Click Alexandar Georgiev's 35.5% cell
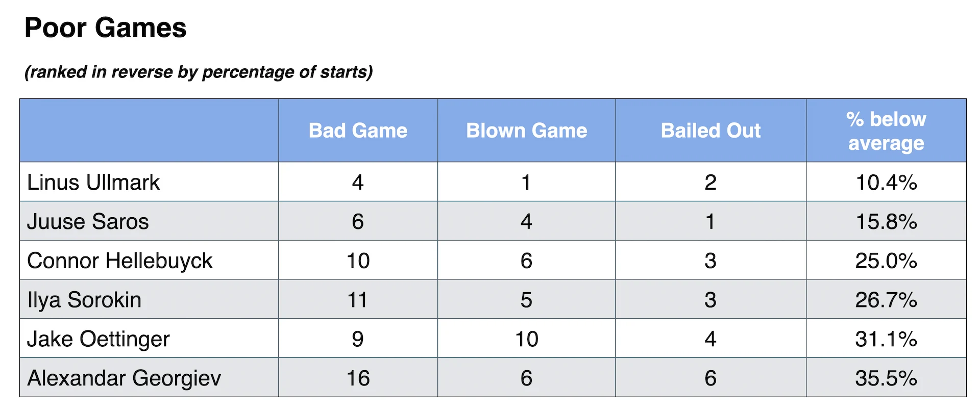The width and height of the screenshot is (980, 413). pos(886,378)
